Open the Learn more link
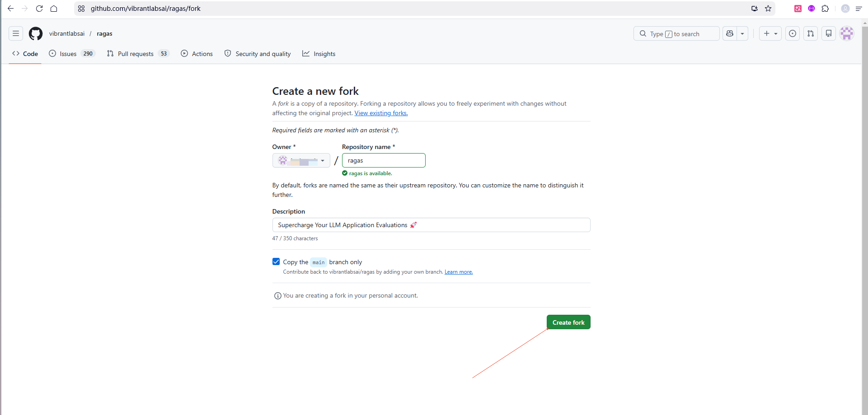Screen dimensions: 868x415 [459, 272]
